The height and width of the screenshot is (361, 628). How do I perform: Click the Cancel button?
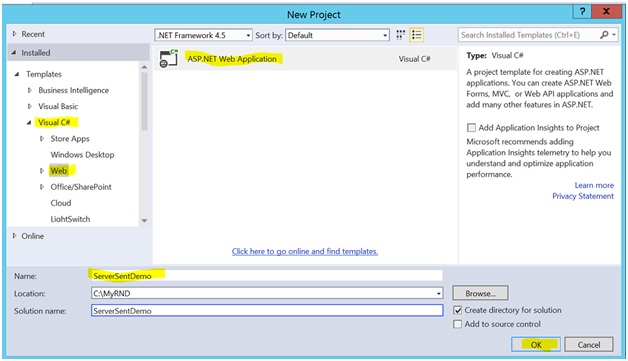[589, 345]
